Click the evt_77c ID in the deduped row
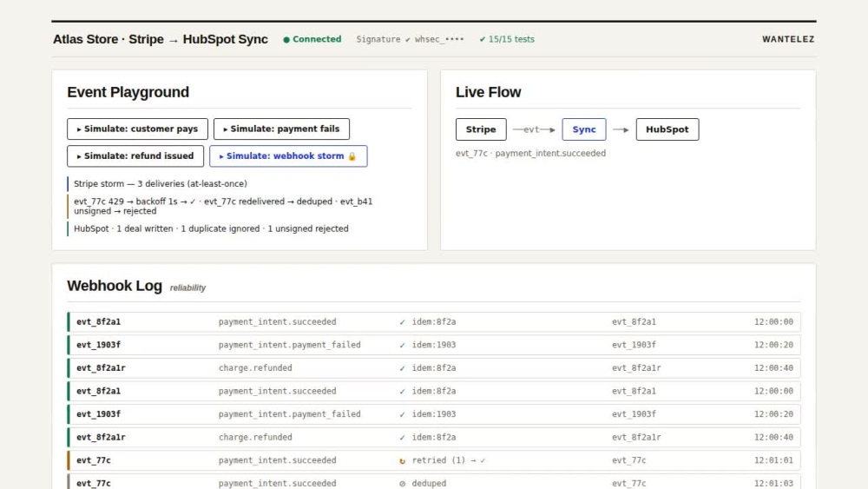Image resolution: width=868 pixels, height=489 pixels. coord(94,484)
